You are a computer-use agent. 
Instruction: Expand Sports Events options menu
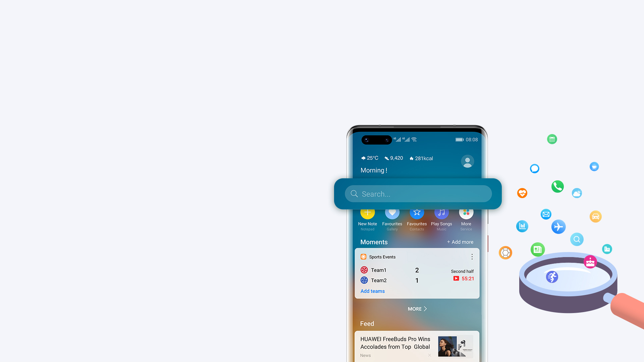point(472,256)
